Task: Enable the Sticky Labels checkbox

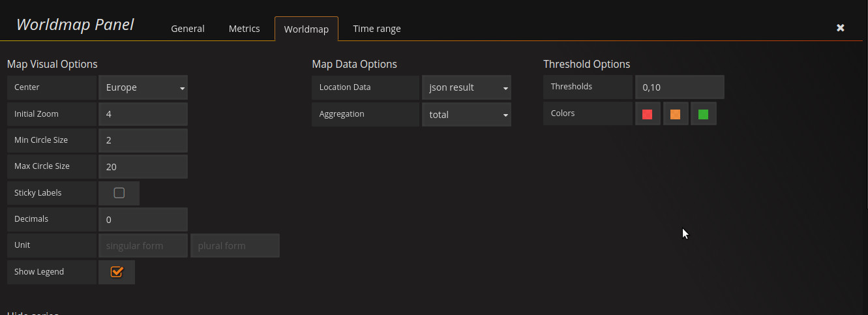Action: click(x=119, y=193)
